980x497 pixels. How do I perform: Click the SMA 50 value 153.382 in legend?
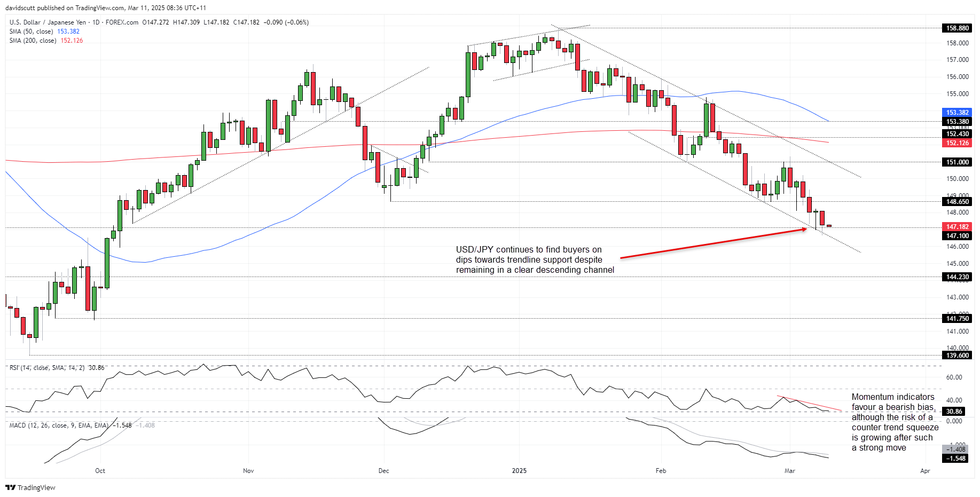click(x=68, y=31)
